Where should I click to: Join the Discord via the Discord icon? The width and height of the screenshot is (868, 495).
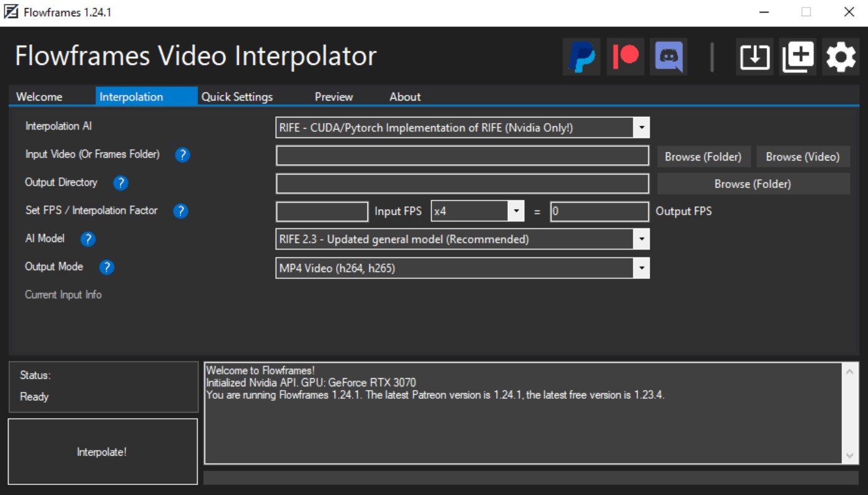point(668,56)
